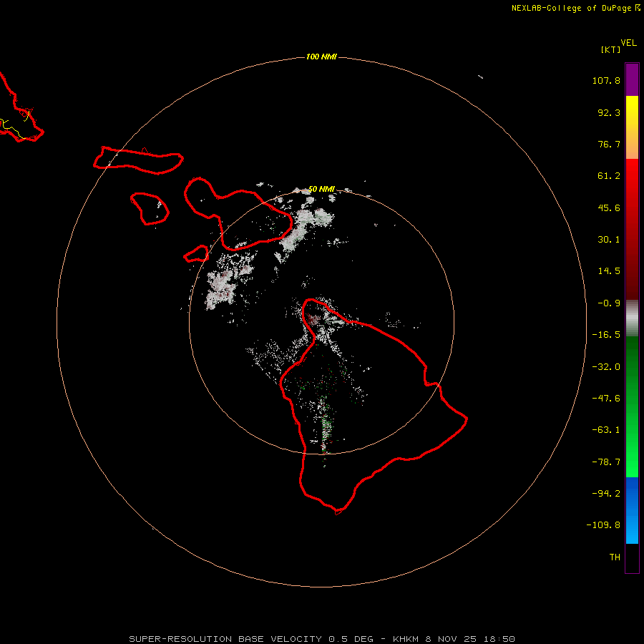The image size is (644, 644).
Task: Click the -109.8 velocity scale value
Action: 603,525
